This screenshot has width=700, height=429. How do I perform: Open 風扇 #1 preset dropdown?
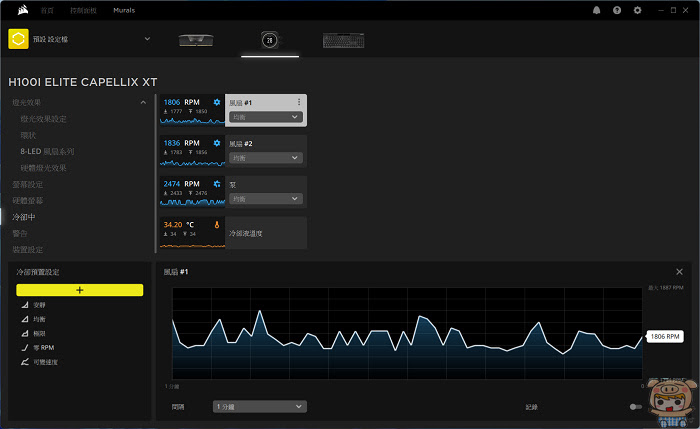click(266, 117)
